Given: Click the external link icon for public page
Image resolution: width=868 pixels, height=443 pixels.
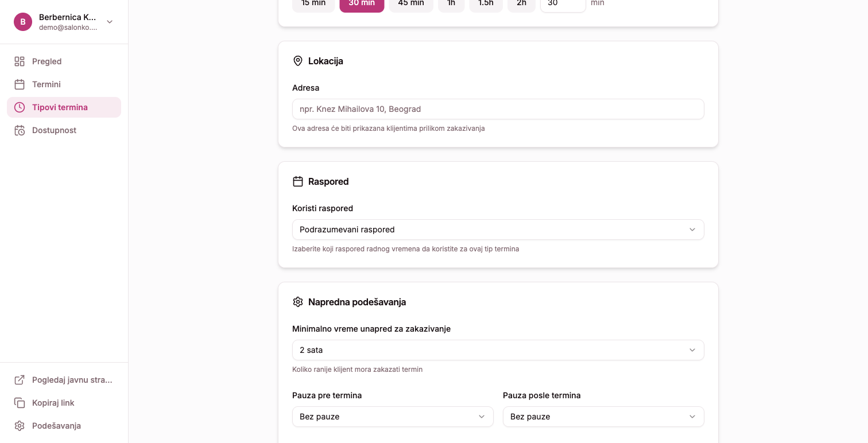Looking at the screenshot, I should [20, 380].
